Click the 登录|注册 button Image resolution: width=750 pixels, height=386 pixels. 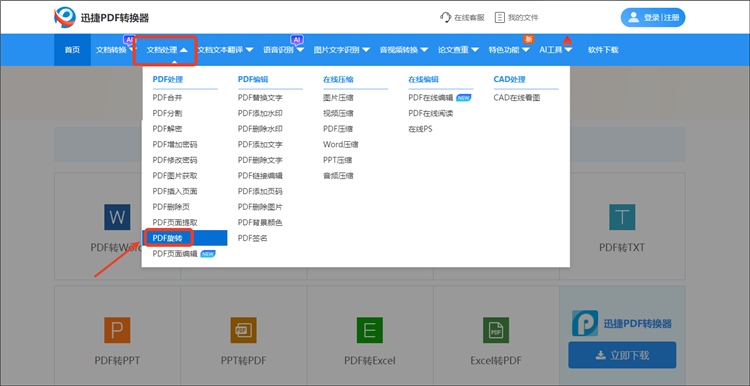pos(653,18)
